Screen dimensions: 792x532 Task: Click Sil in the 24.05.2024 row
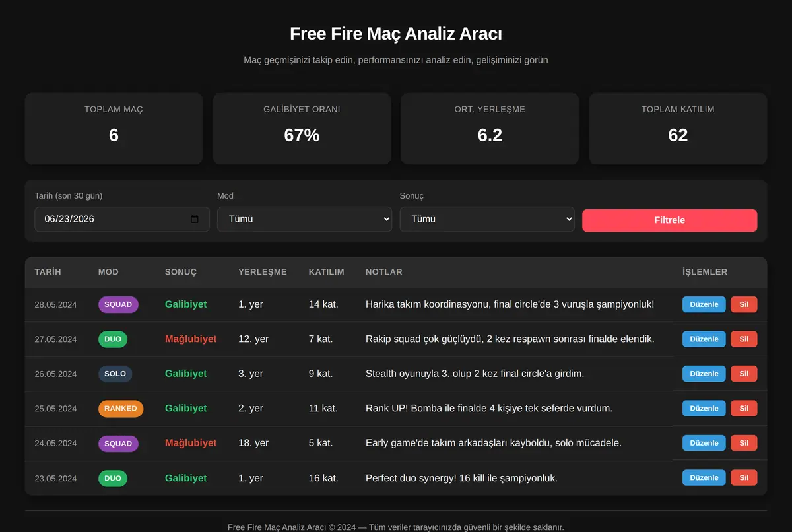tap(744, 443)
